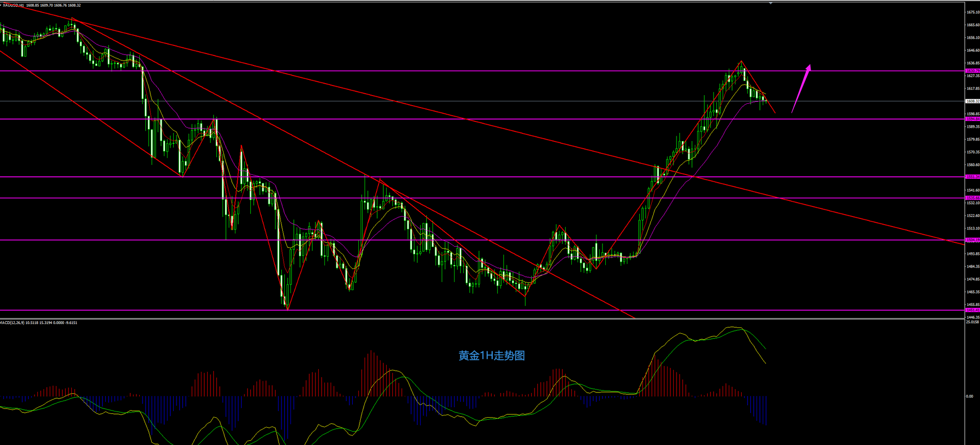The height and width of the screenshot is (445, 980).
Task: Click the magenta upward arrow object
Action: tap(801, 88)
